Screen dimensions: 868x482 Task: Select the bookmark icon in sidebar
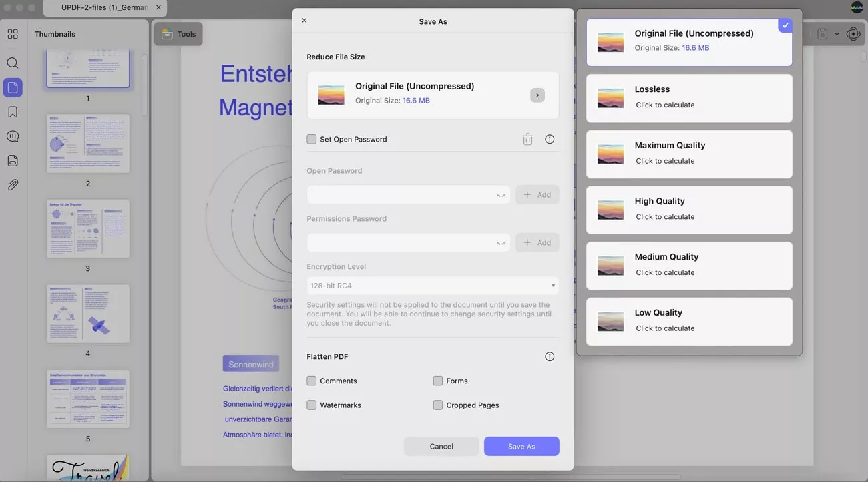(x=13, y=112)
